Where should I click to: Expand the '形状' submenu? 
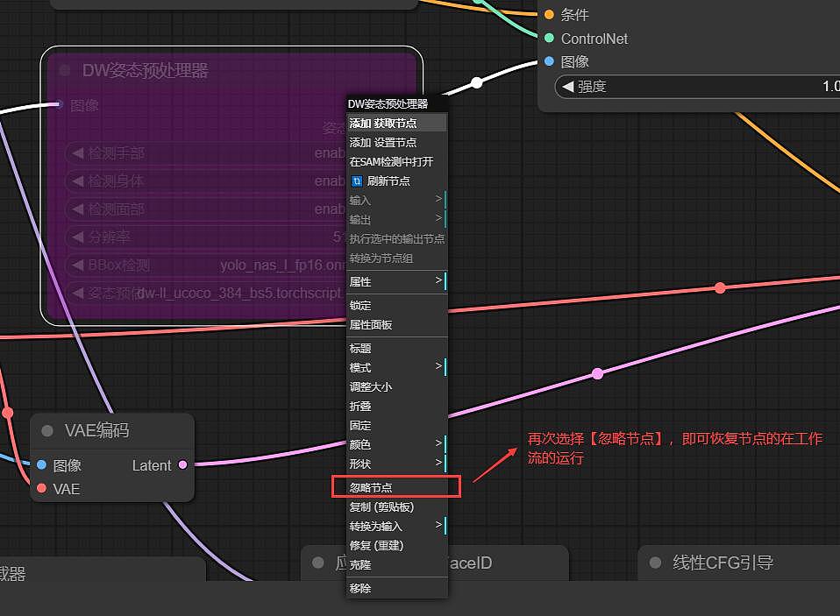(396, 464)
